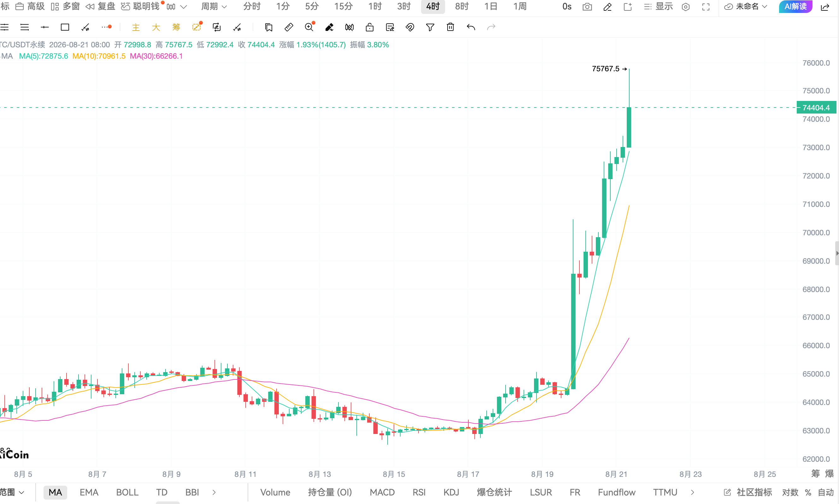
Task: Click the AI解读 button
Action: pyautogui.click(x=795, y=6)
